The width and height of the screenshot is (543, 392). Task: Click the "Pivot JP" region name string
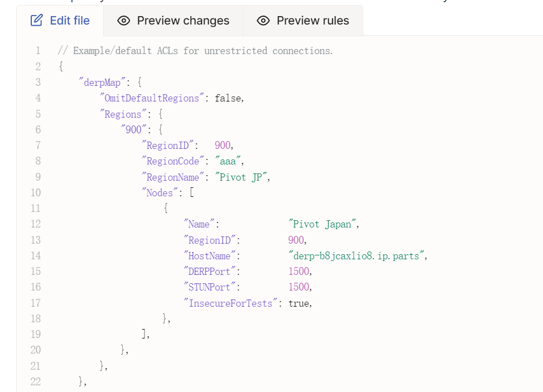[241, 177]
